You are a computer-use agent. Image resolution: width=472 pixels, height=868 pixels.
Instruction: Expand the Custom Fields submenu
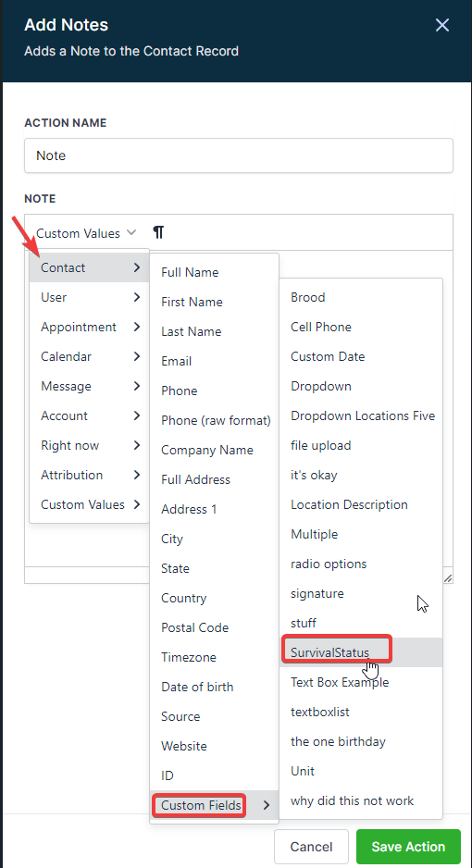(214, 805)
